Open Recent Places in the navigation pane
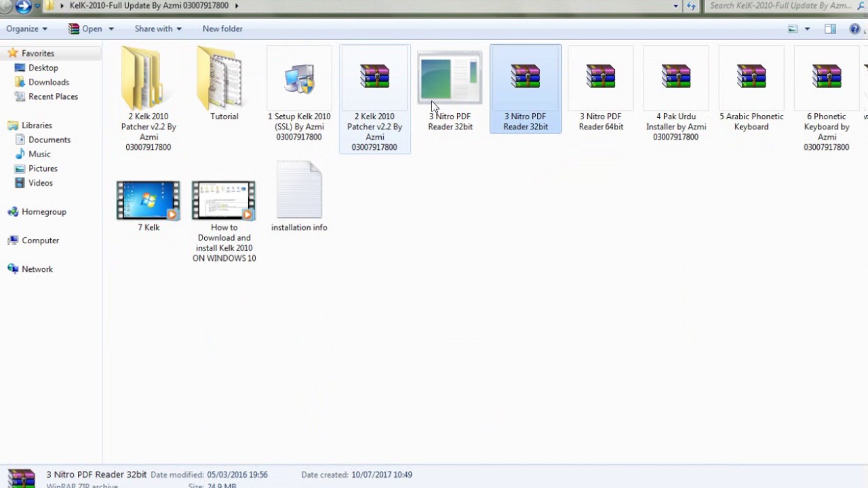868x488 pixels. (53, 96)
